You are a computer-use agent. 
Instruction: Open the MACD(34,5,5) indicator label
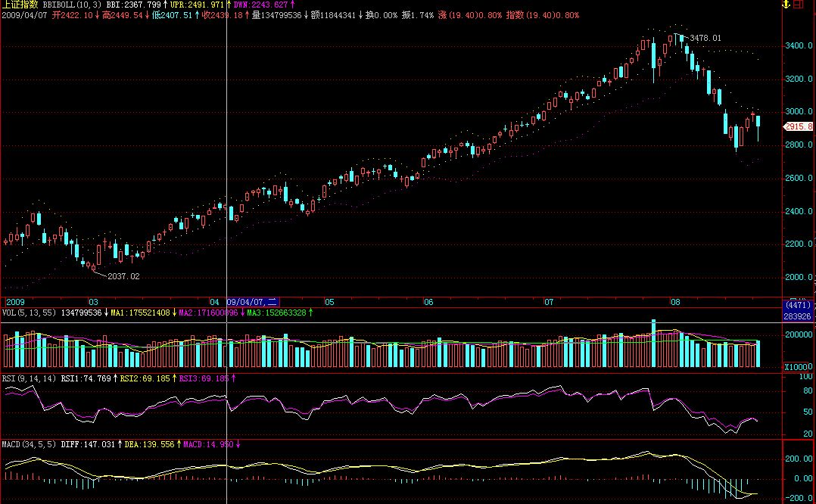coord(29,445)
